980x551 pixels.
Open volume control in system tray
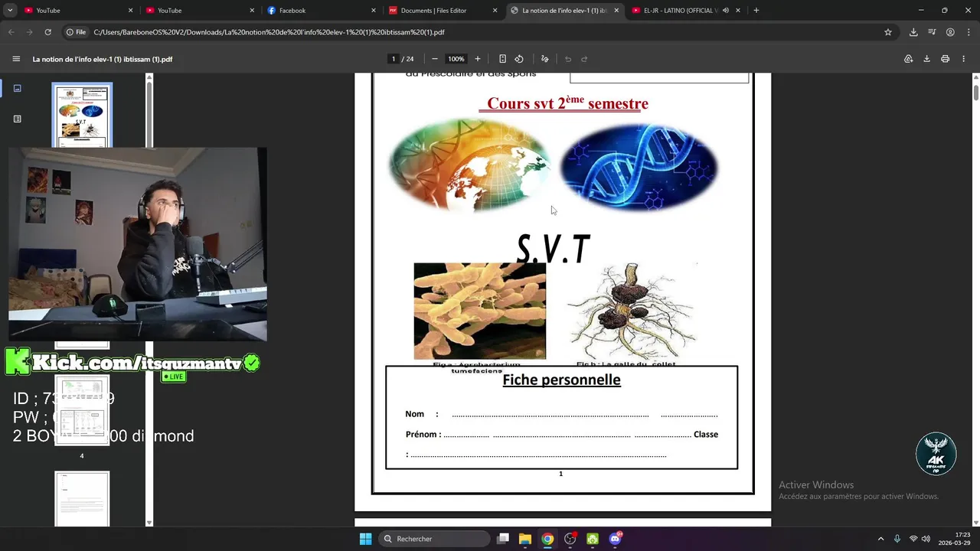tap(926, 539)
